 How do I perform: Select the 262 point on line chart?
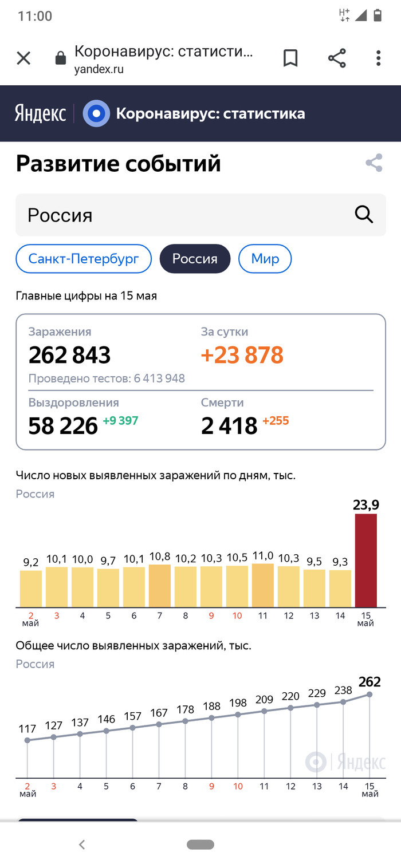369,695
